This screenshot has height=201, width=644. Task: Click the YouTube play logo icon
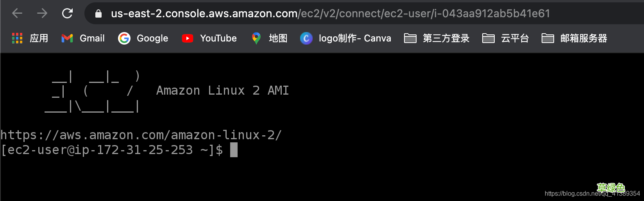pyautogui.click(x=188, y=38)
